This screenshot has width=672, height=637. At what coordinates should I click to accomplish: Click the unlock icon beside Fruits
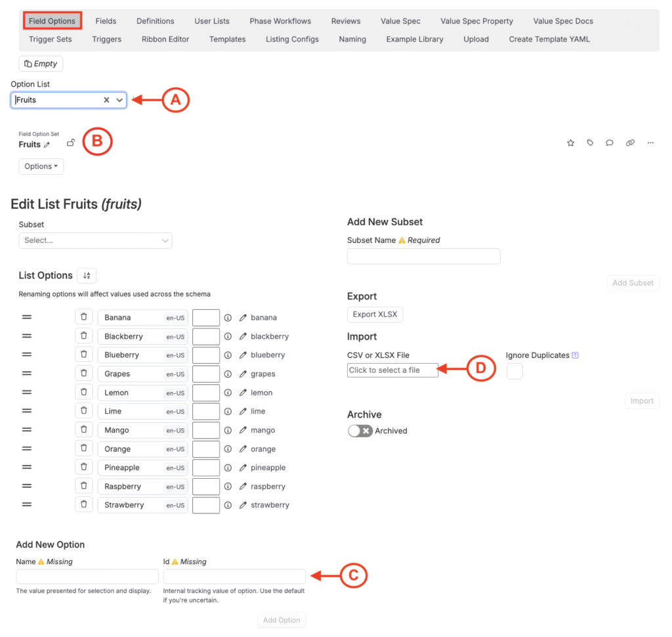(x=71, y=143)
